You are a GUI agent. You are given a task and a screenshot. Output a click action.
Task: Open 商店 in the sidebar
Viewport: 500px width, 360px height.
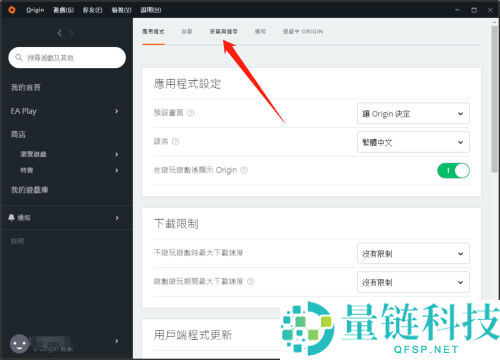click(18, 134)
